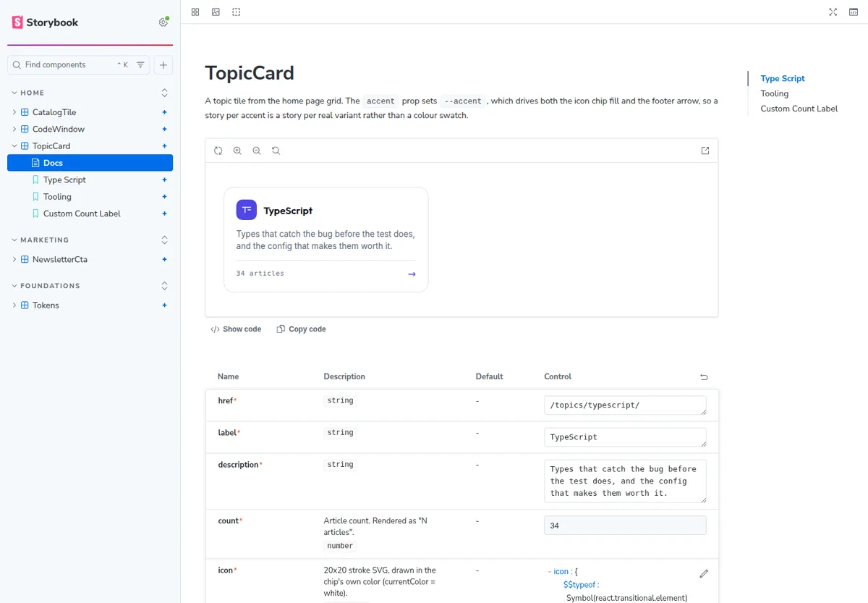
Task: Jump to Tooling in table of contents
Action: [x=775, y=93]
